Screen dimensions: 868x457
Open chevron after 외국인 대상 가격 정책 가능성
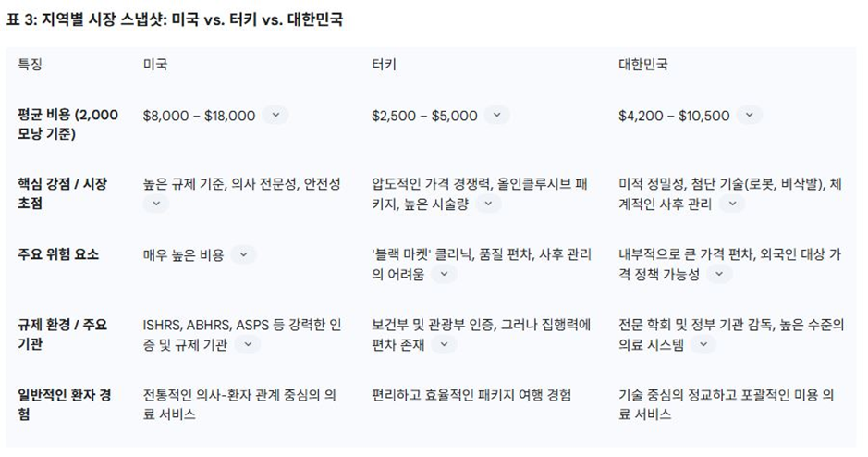(x=719, y=274)
